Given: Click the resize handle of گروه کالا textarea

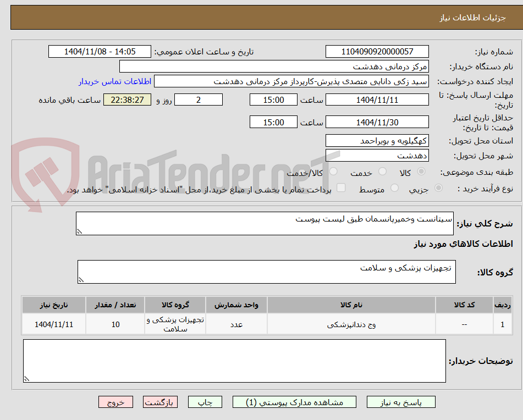Looking at the screenshot, I should [81, 280].
